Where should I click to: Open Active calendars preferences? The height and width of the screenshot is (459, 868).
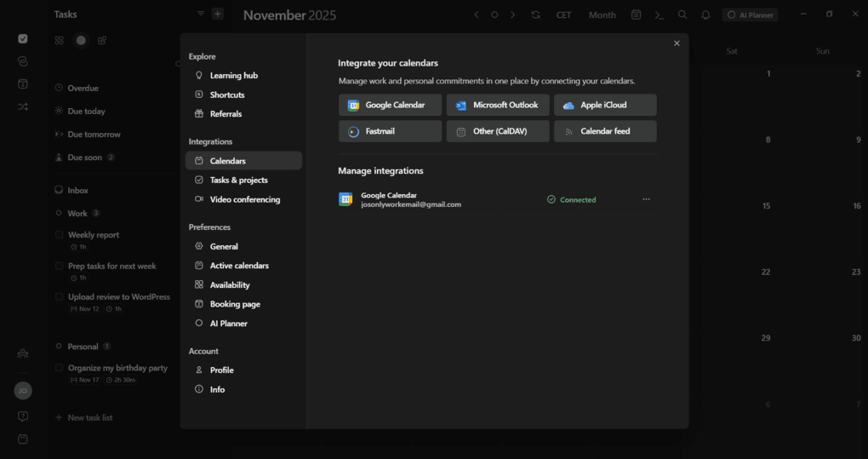243,265
